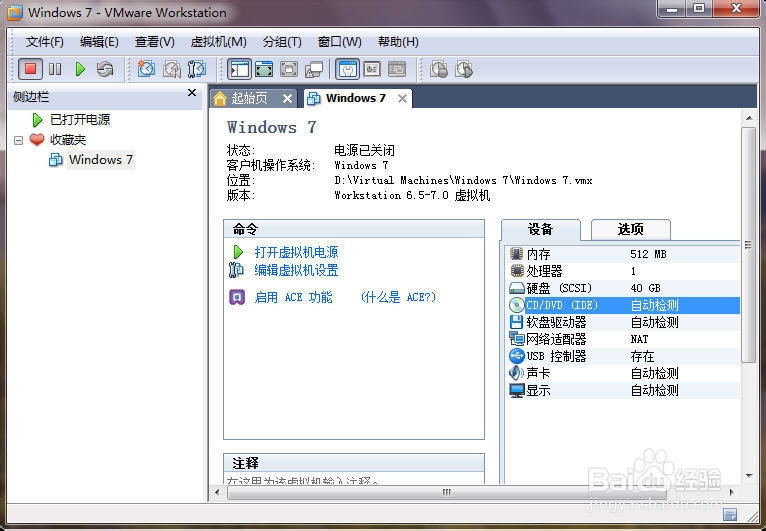Screen dimensions: 766x531
Task: Collapse the 收藏夹 tree node
Action: (19, 140)
